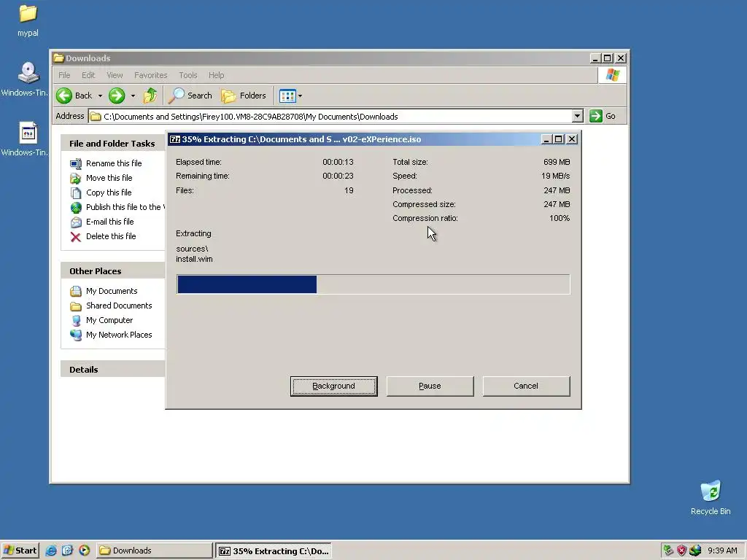747x560 pixels.
Task: Open the Start menu
Action: (x=20, y=551)
